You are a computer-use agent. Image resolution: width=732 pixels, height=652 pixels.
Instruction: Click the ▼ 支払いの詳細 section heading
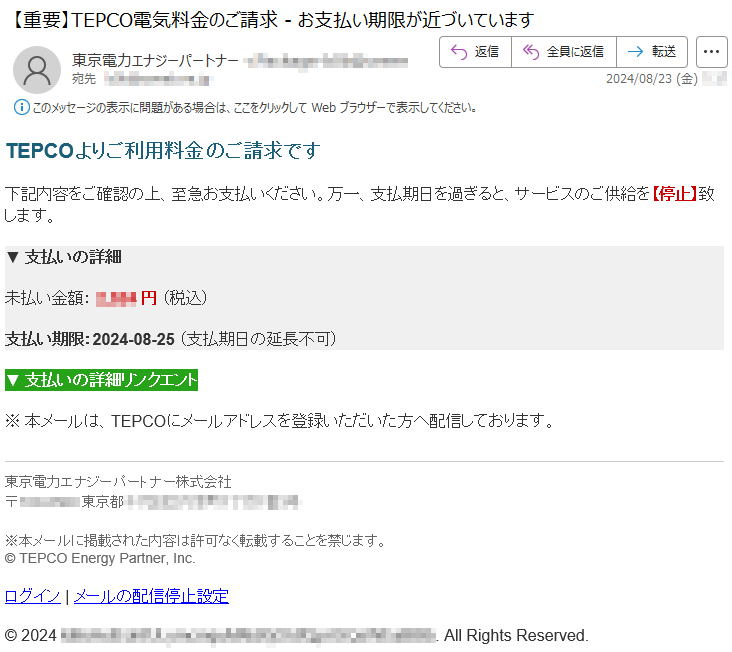pyautogui.click(x=64, y=257)
